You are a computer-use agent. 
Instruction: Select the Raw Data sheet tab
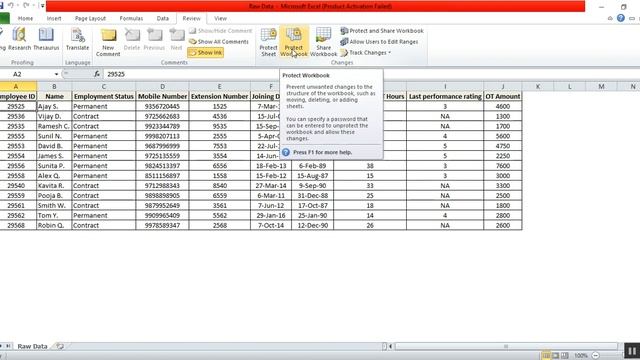click(x=32, y=346)
